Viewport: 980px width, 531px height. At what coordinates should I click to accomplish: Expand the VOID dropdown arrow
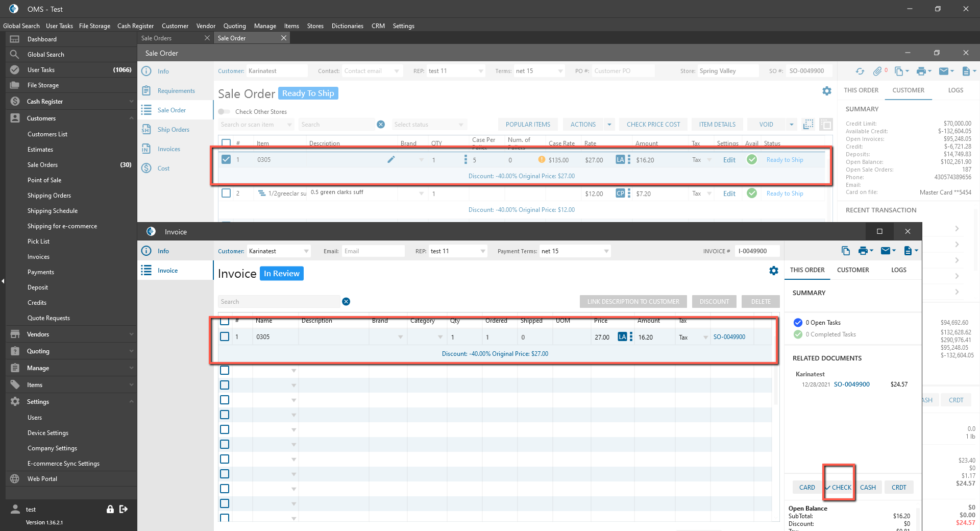(792, 125)
